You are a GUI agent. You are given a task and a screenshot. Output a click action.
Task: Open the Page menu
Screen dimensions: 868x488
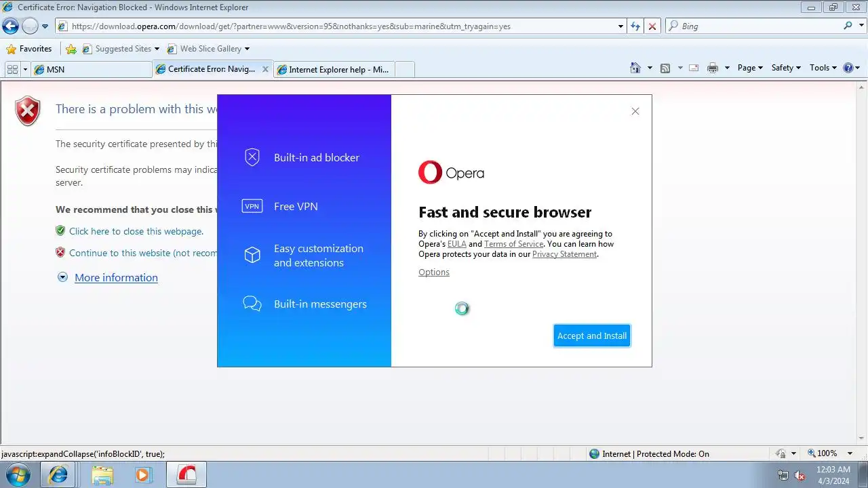tap(750, 68)
